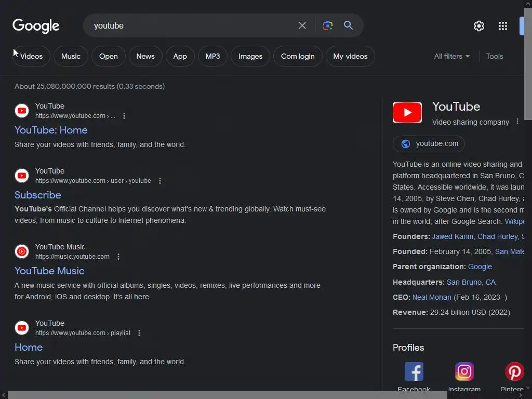Click the vertical scrollbar thumb

[528, 64]
